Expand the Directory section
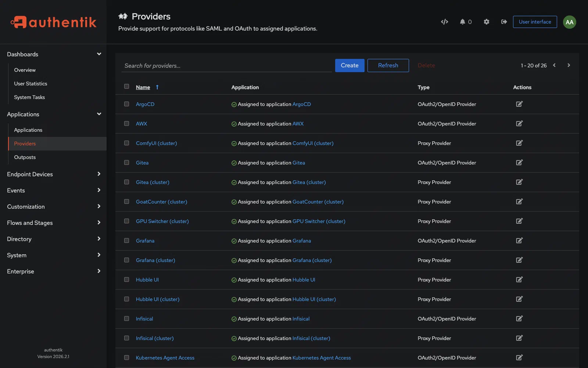The width and height of the screenshot is (588, 368). point(53,239)
